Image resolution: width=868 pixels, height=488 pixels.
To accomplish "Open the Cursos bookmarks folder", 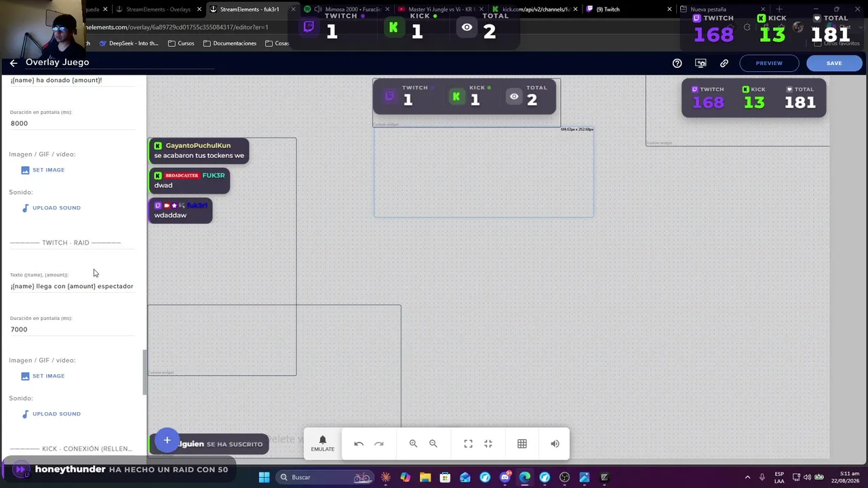I will (x=181, y=43).
